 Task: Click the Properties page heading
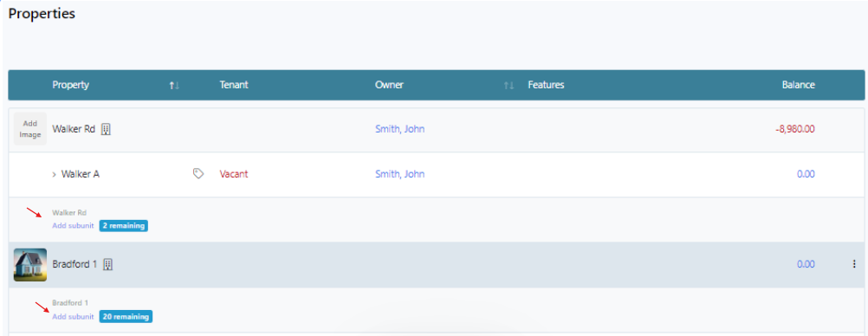pyautogui.click(x=42, y=14)
